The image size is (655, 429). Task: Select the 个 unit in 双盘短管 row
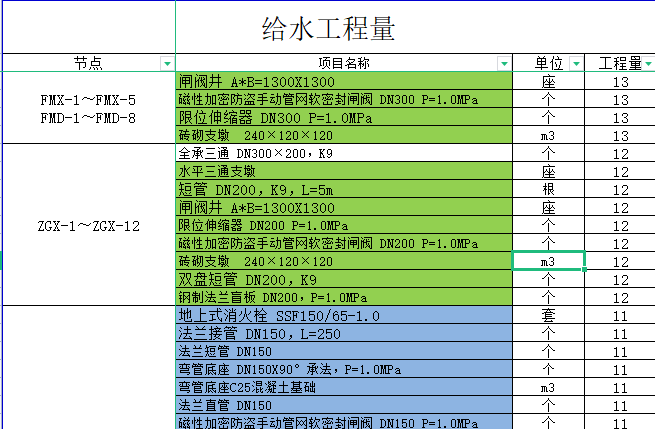tap(548, 279)
